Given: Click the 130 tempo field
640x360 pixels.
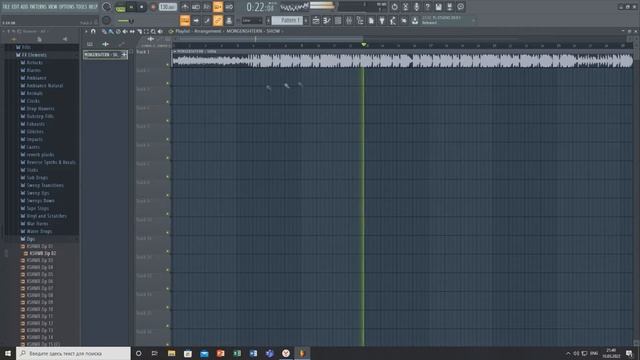Looking at the screenshot, I should pyautogui.click(x=167, y=7).
